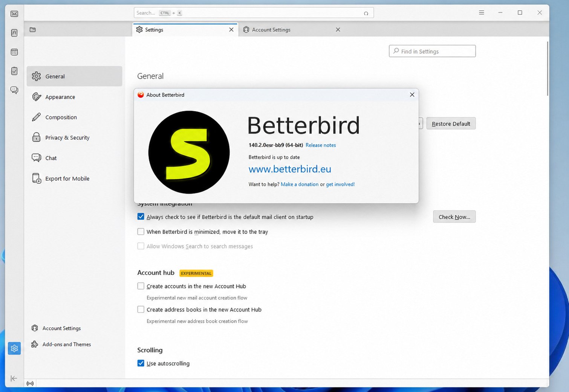
Task: Enable minimize to tray checkbox
Action: tap(141, 232)
